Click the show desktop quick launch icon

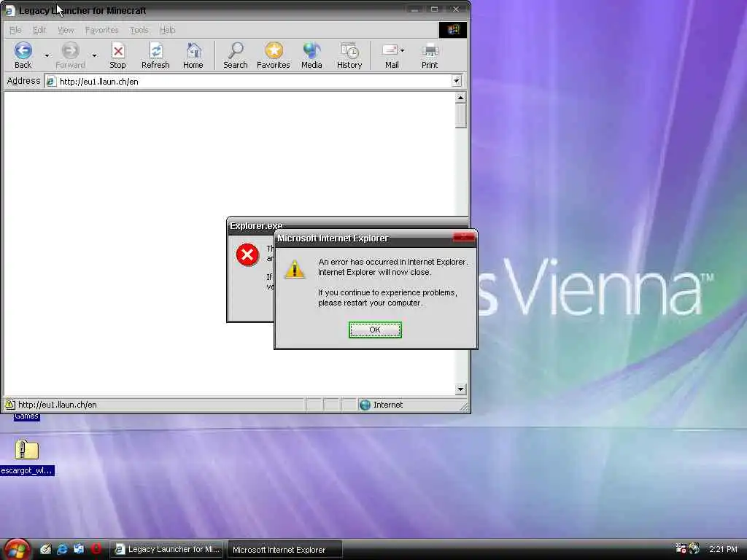pos(46,549)
